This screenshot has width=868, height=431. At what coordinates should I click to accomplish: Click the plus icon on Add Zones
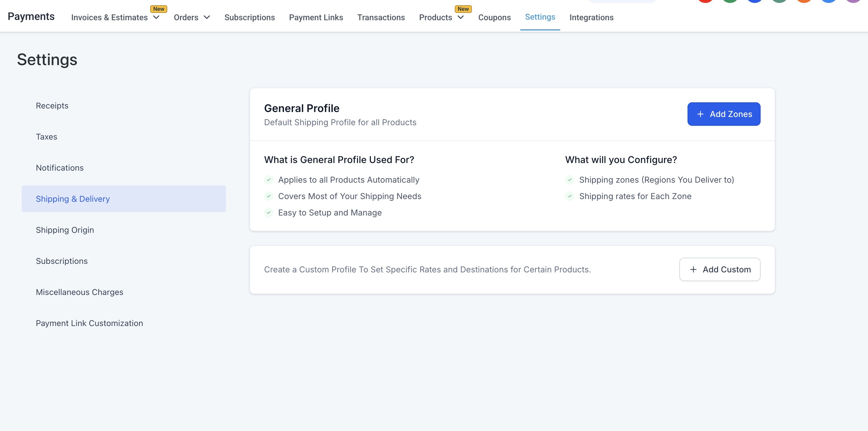pyautogui.click(x=700, y=114)
